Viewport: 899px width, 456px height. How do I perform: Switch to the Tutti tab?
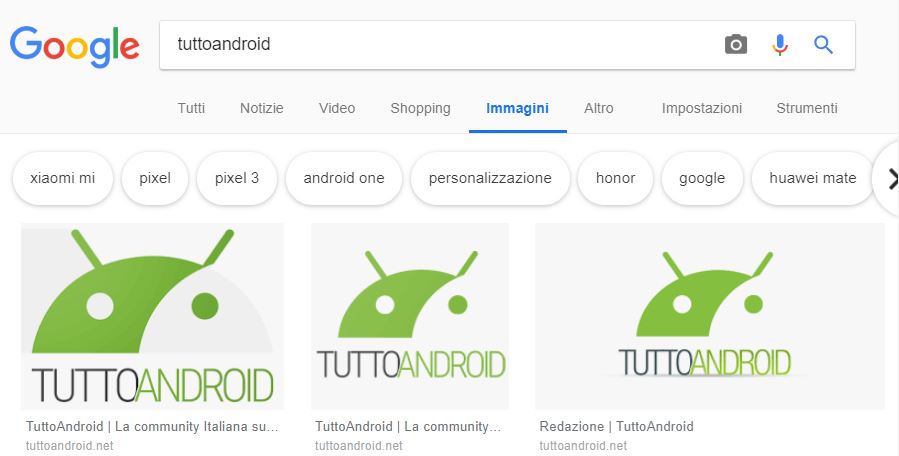click(x=191, y=108)
